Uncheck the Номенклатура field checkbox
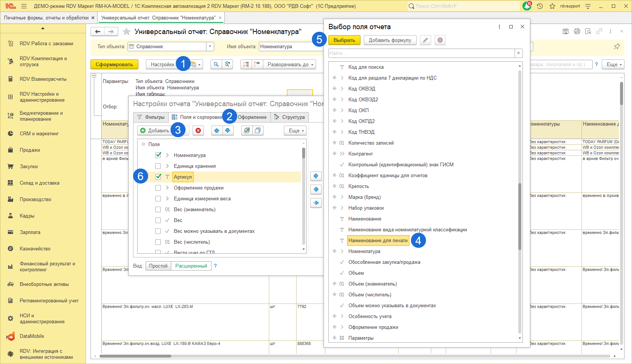Viewport: 632px width, 364px height. tap(158, 155)
